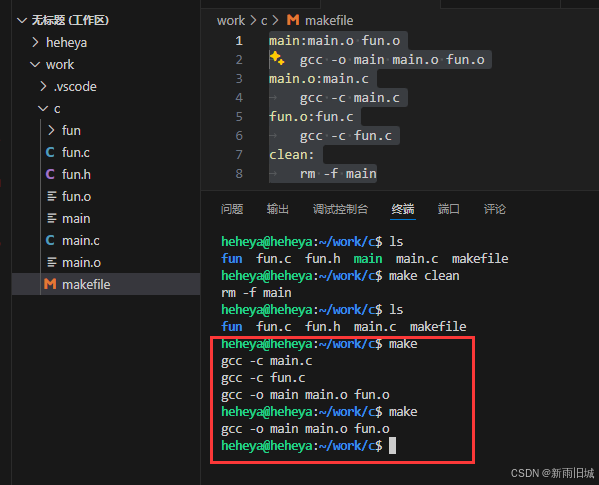
Task: Click terminal line 'make clean' command
Action: [x=424, y=276]
